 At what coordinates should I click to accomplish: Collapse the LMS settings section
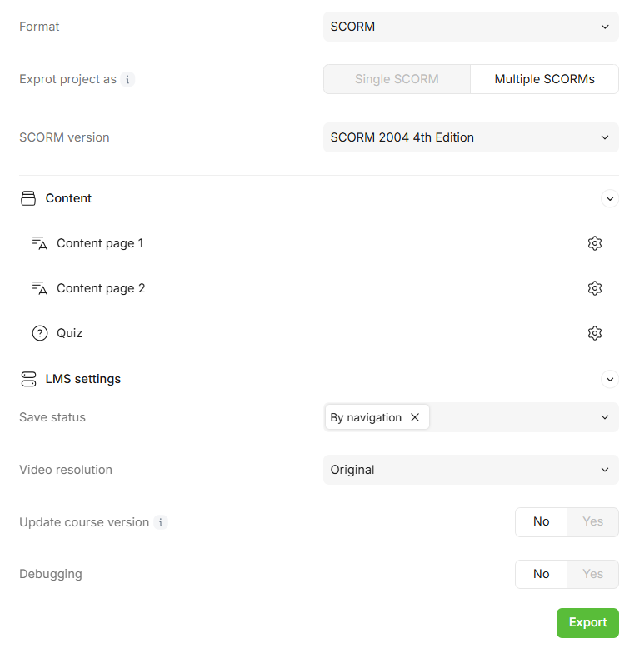coord(610,379)
